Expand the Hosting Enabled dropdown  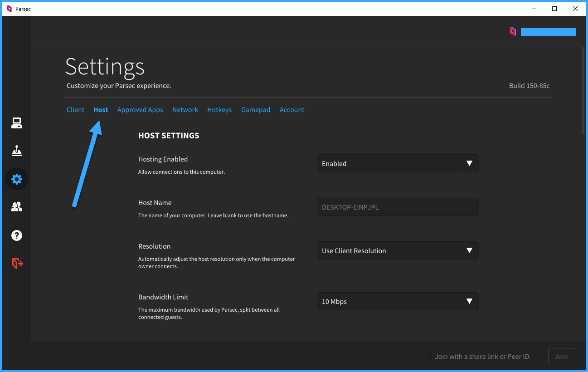click(398, 163)
